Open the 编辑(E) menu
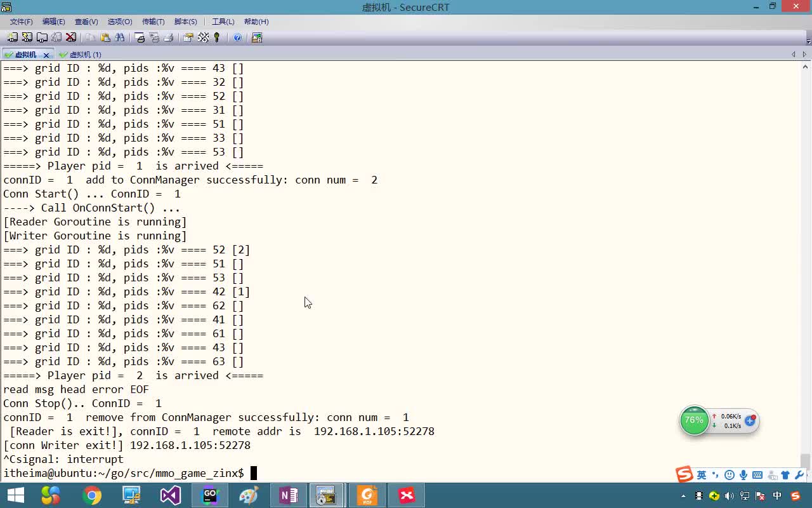Viewport: 812px width, 508px height. [53, 22]
